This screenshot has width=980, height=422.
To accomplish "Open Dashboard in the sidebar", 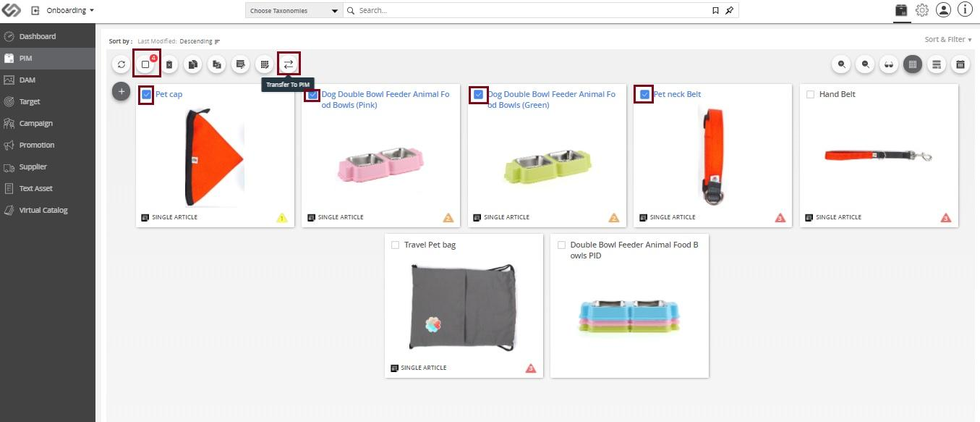I will [48, 36].
